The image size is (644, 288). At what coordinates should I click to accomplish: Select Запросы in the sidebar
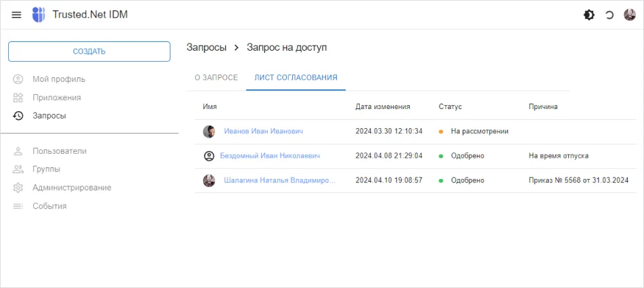(49, 116)
